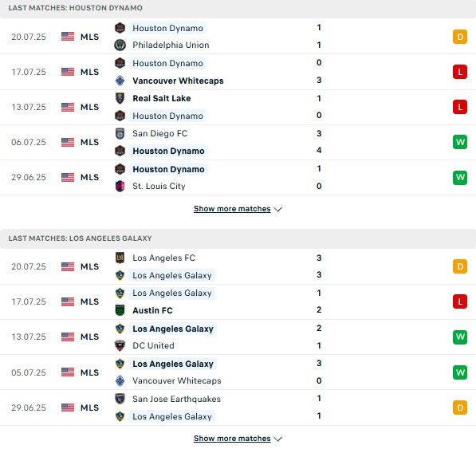Open loss badge for Real Salt Lake match
Viewport: 476px width, 449px height.
[x=460, y=107]
